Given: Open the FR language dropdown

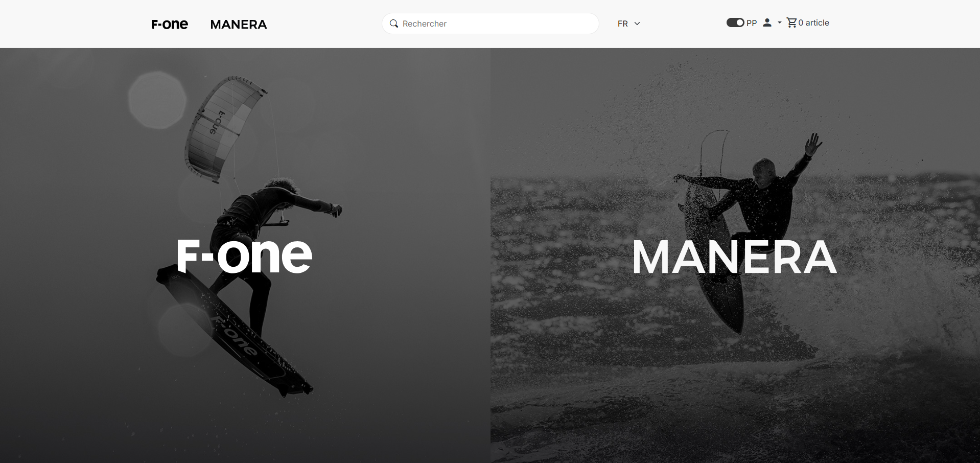Looking at the screenshot, I should (x=629, y=24).
